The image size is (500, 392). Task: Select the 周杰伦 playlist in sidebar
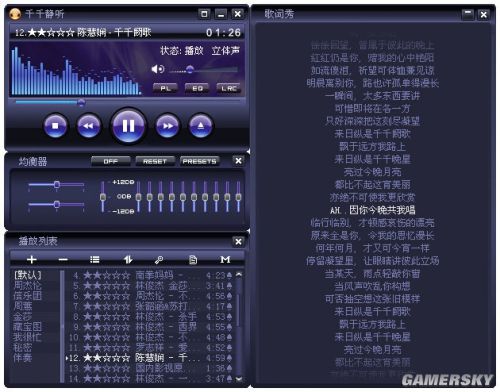coord(27,285)
